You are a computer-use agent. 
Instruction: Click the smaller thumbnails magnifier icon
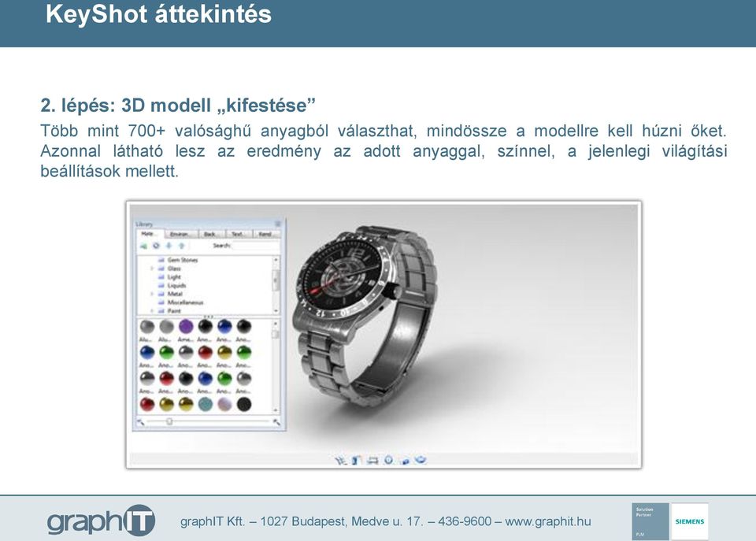pyautogui.click(x=141, y=422)
